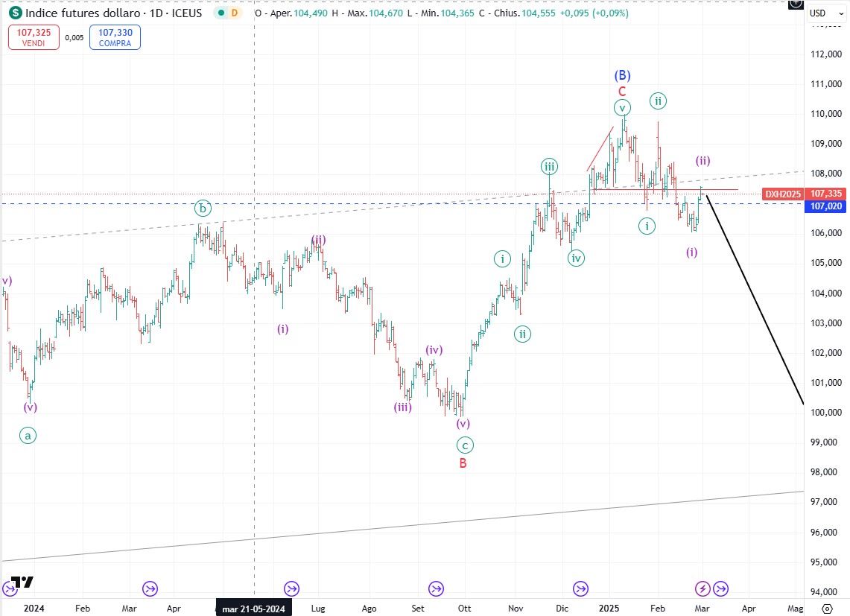Click the plus icon above the price scale
The height and width of the screenshot is (616, 850).
click(795, 4)
